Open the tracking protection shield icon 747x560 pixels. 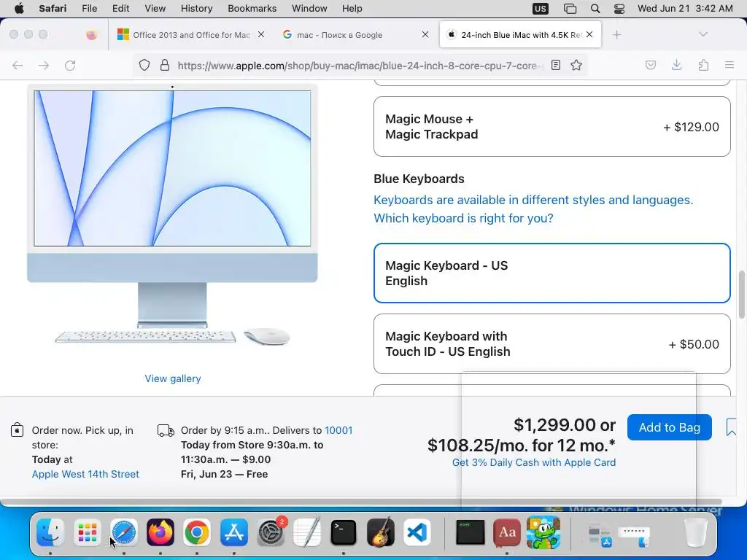pos(144,65)
